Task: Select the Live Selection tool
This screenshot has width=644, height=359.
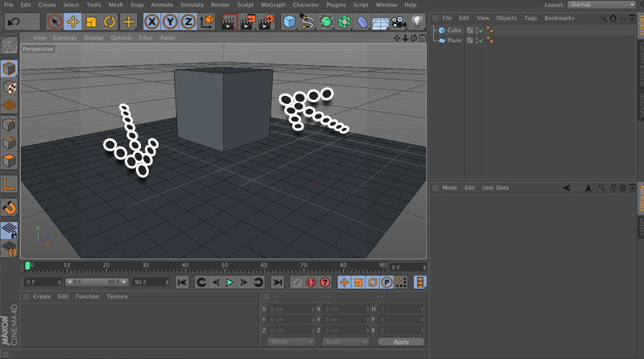Action: [55, 22]
